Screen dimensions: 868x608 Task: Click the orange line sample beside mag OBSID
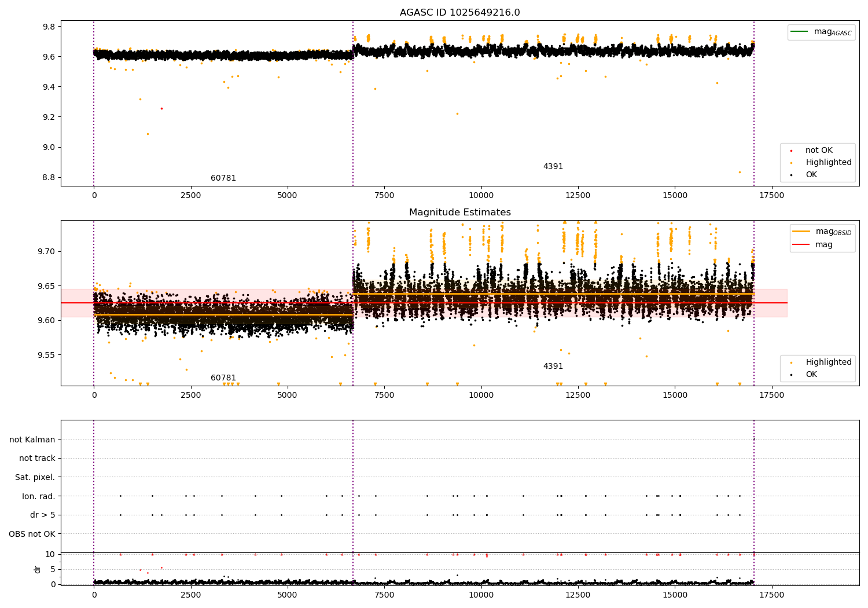tap(801, 231)
